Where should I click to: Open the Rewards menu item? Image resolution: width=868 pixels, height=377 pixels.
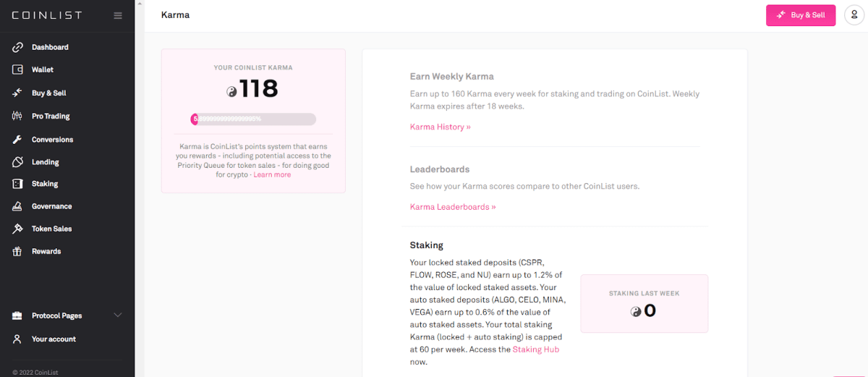point(46,251)
